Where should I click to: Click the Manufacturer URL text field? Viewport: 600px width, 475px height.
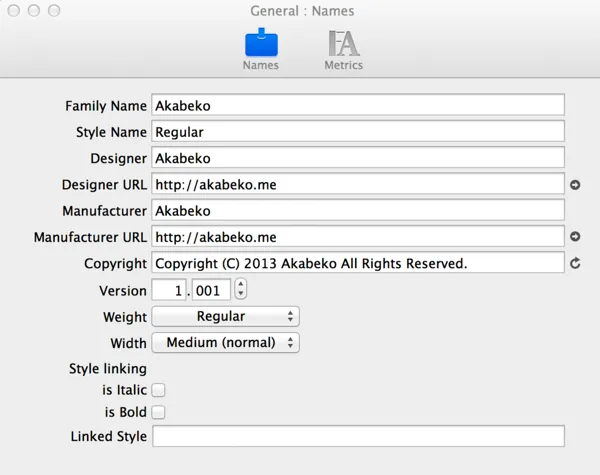click(x=357, y=237)
